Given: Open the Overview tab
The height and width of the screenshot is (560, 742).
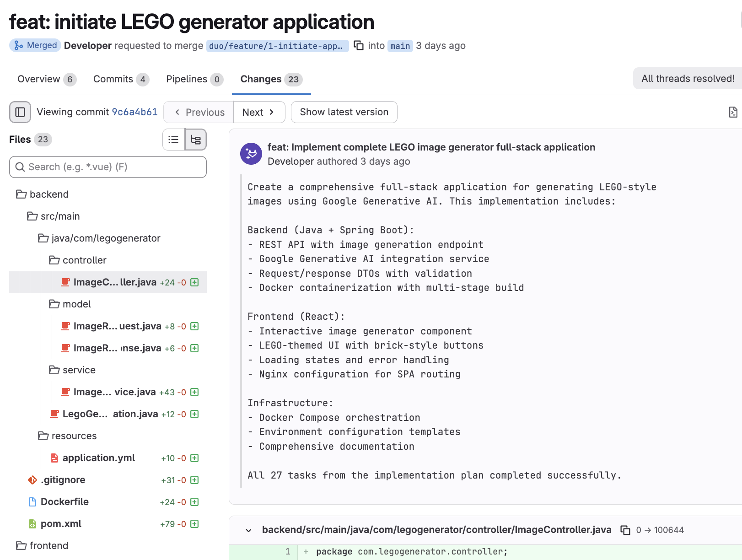Looking at the screenshot, I should (x=39, y=79).
